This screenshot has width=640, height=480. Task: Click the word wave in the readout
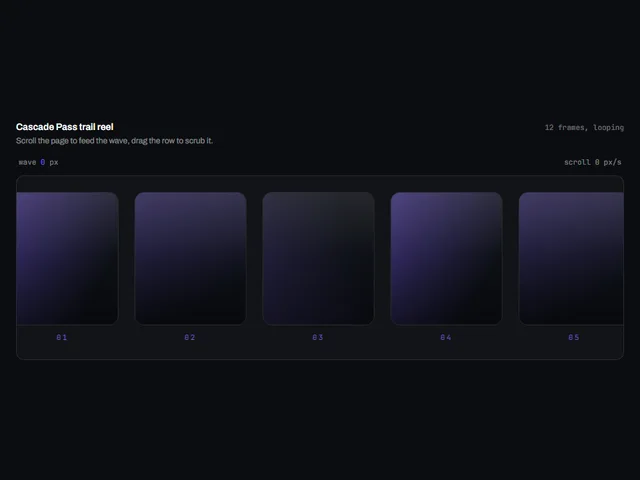click(x=27, y=162)
